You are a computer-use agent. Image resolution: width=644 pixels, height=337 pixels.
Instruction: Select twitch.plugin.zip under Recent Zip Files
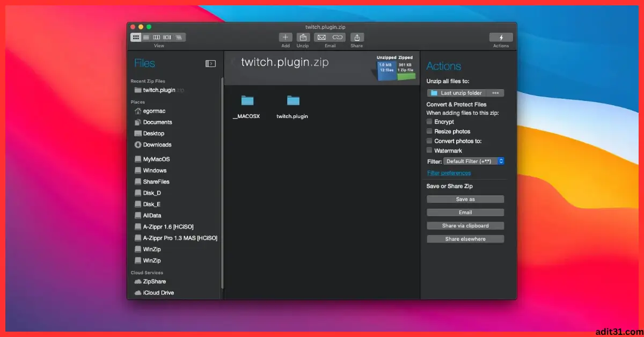coord(159,90)
